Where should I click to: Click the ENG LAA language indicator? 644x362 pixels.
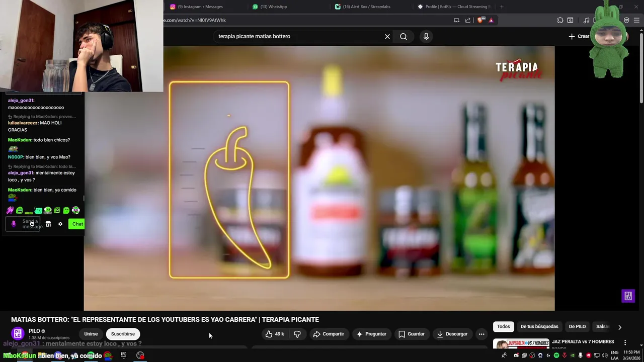click(x=615, y=355)
